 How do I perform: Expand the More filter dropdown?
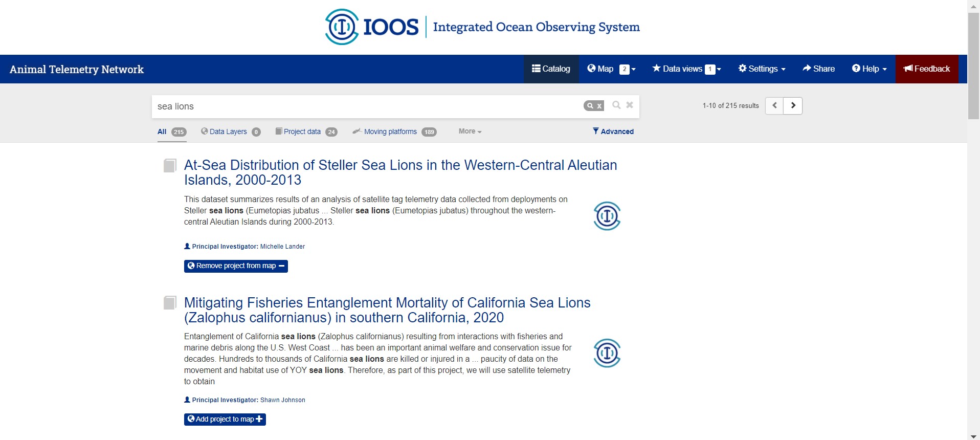470,131
